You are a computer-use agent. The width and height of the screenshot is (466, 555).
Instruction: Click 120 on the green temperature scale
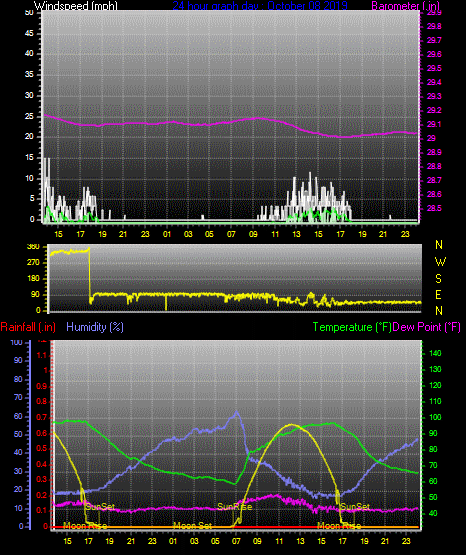click(435, 385)
